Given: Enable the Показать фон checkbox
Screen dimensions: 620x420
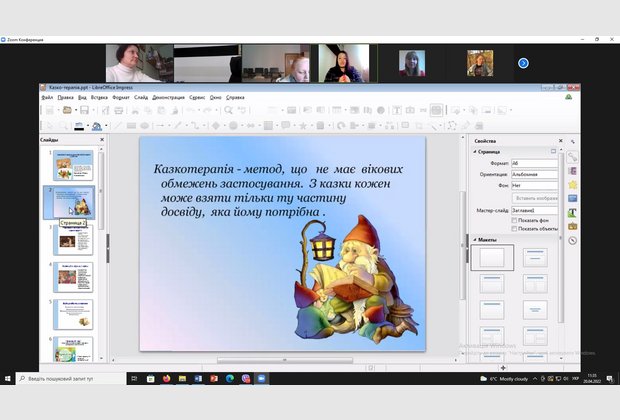Looking at the screenshot, I should click(x=514, y=220).
